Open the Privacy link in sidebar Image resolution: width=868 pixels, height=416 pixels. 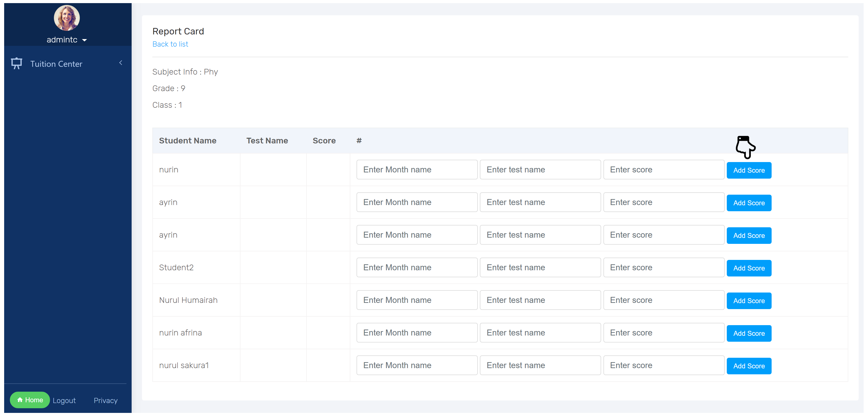[x=105, y=400]
